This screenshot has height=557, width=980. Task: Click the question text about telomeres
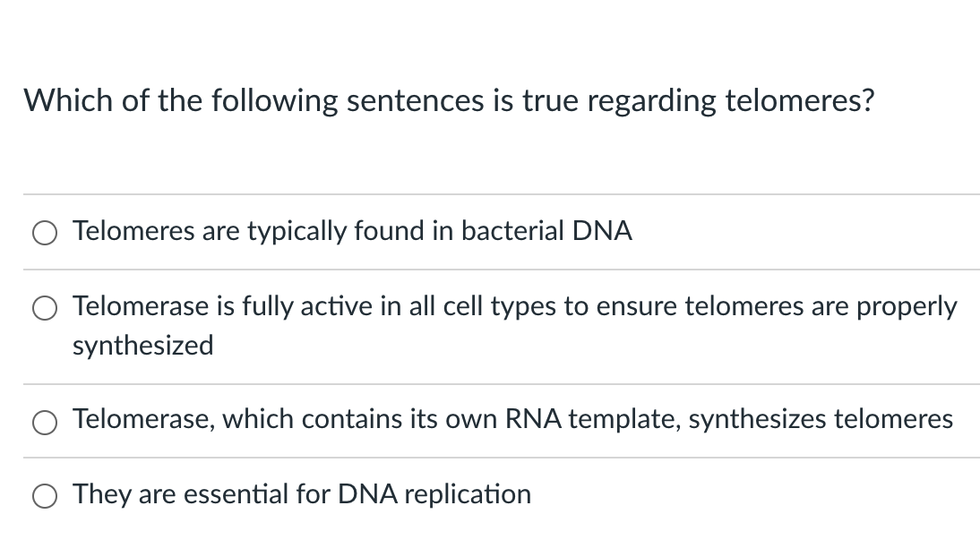pyautogui.click(x=449, y=101)
